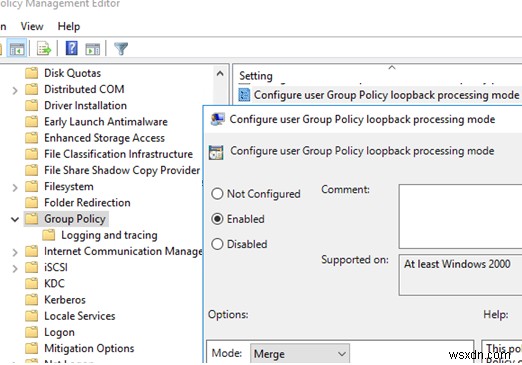Select the Group Policy tree item
The height and width of the screenshot is (365, 522).
[75, 219]
